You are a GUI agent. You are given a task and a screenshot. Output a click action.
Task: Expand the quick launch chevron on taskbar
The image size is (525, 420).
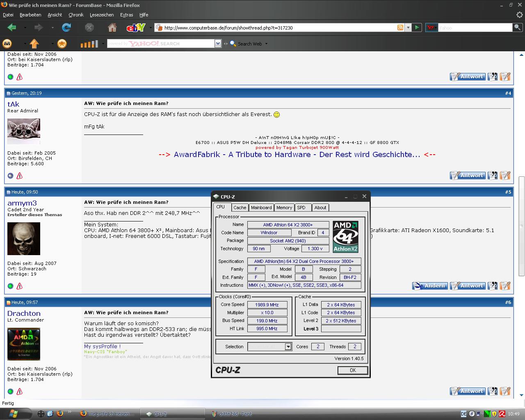[x=70, y=412]
